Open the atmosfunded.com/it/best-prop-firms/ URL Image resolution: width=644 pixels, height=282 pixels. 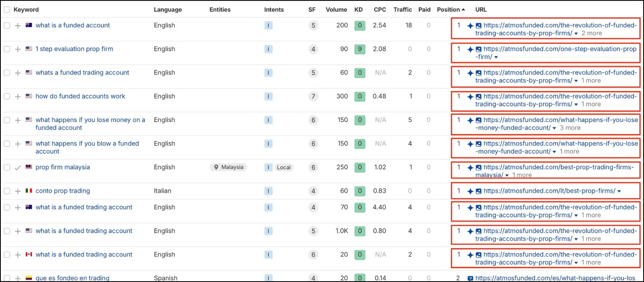(549, 191)
